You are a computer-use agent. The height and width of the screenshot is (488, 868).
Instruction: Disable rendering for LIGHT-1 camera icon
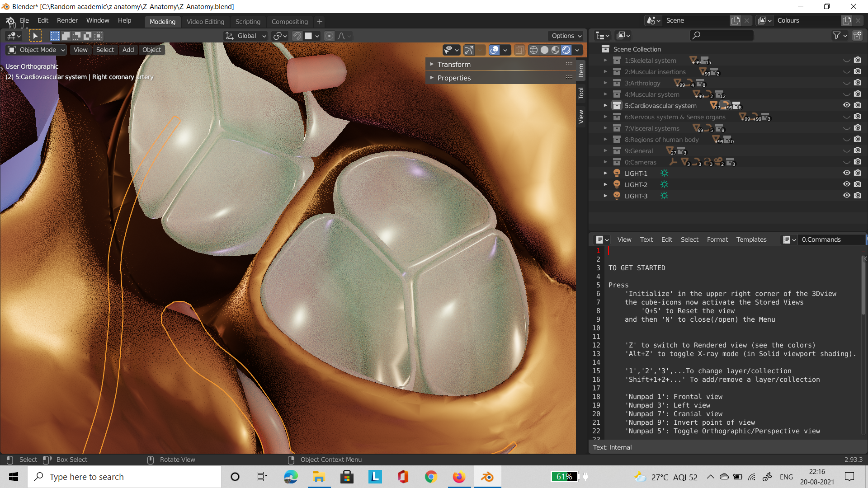[x=858, y=173]
